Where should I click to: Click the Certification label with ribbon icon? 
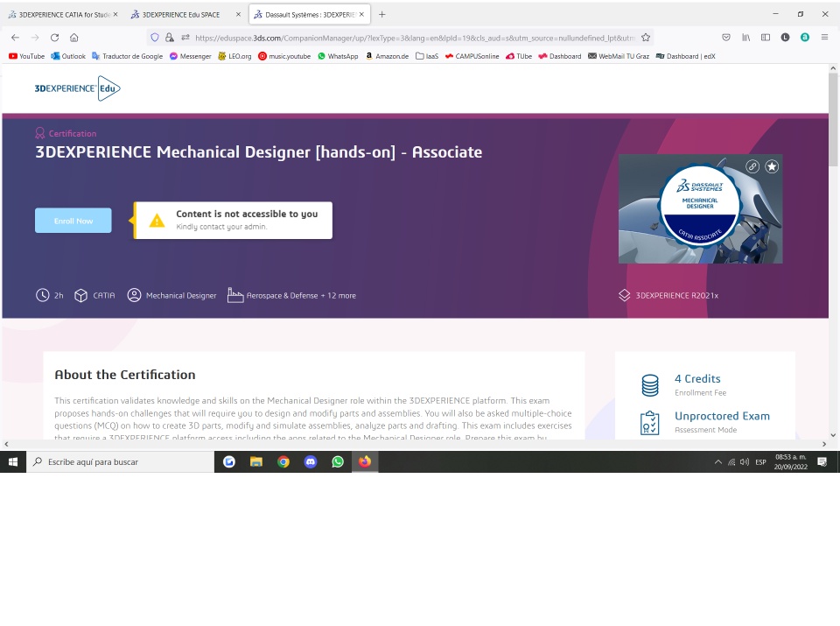pos(66,133)
